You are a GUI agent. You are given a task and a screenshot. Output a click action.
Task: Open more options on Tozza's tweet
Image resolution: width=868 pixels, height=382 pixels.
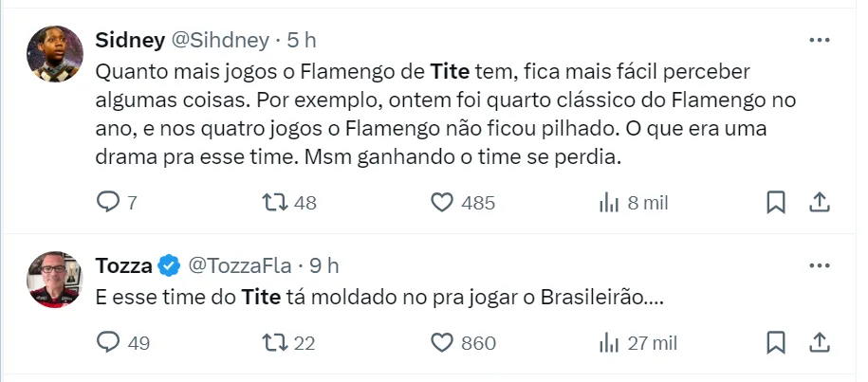[x=819, y=264]
